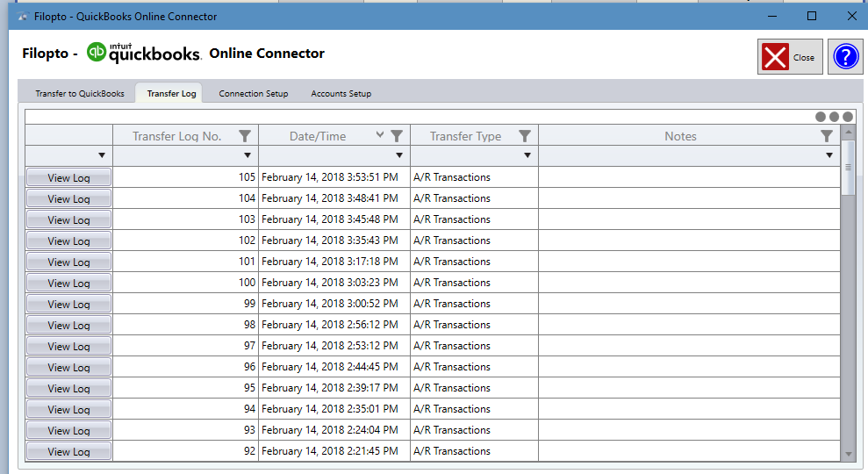Click filter icon on Notes column
The image size is (868, 474).
(827, 136)
